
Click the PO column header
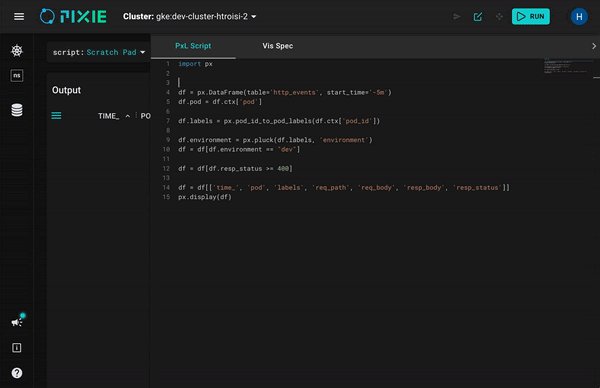(x=145, y=116)
